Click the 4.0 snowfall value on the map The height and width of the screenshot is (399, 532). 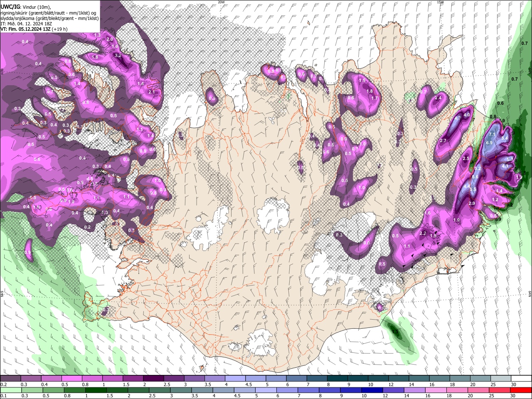[467, 115]
